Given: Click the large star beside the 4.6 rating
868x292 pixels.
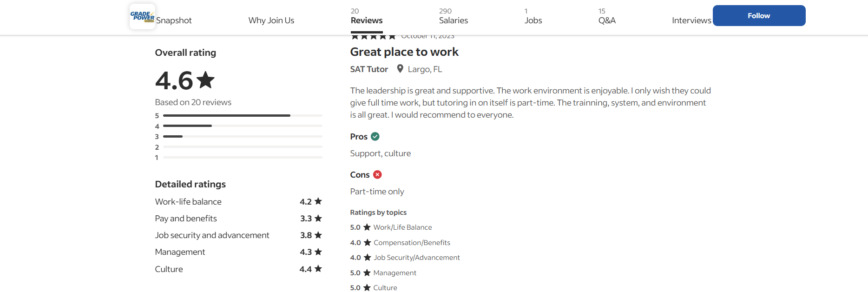Looking at the screenshot, I should (205, 80).
